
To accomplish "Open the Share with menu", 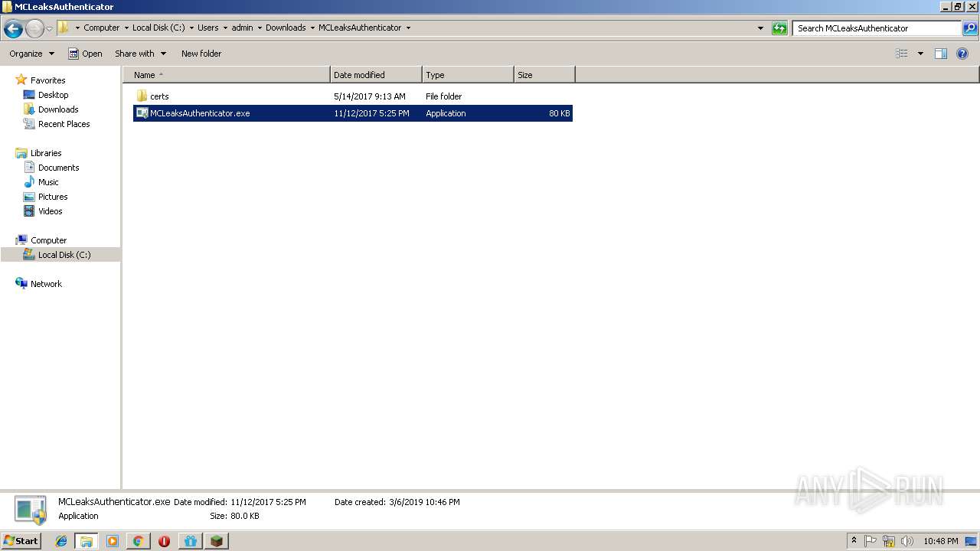I will 140,54.
